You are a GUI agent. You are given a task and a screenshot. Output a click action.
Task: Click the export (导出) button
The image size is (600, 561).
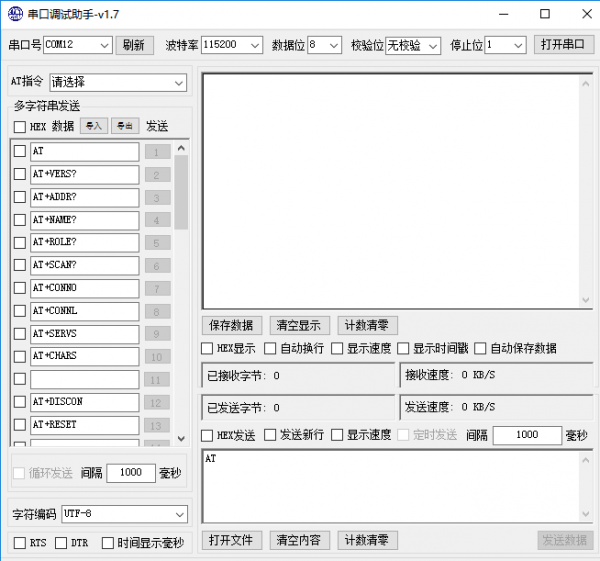tap(125, 126)
